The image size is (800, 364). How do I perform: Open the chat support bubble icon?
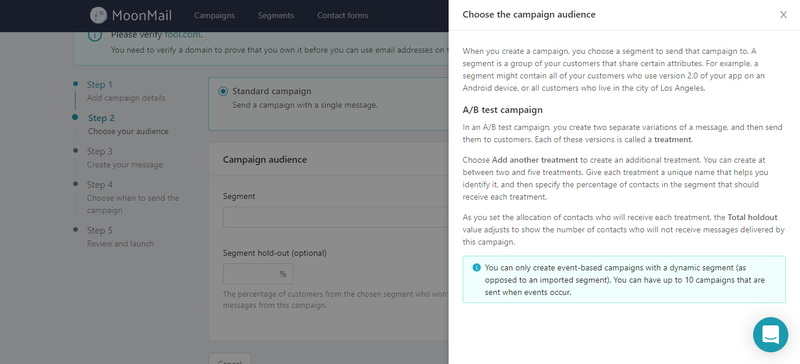tap(770, 335)
